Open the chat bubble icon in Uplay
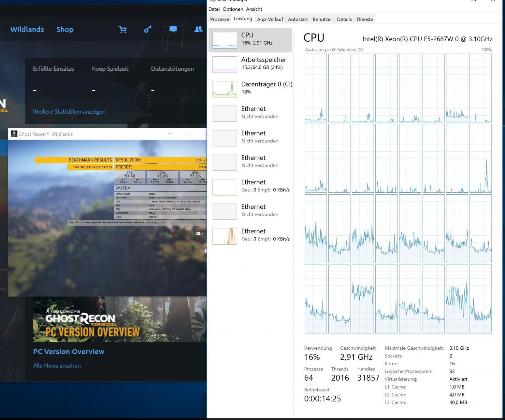This screenshot has width=505, height=420. pos(173,29)
